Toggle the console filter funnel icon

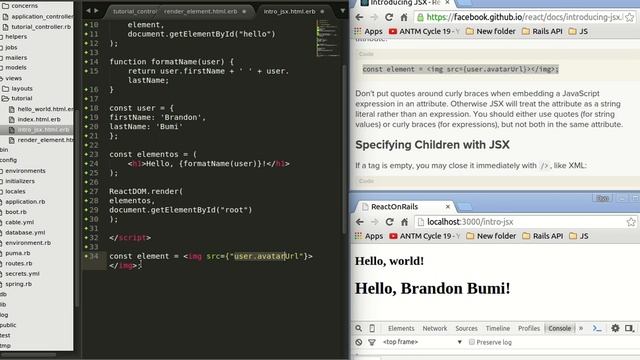click(372, 342)
